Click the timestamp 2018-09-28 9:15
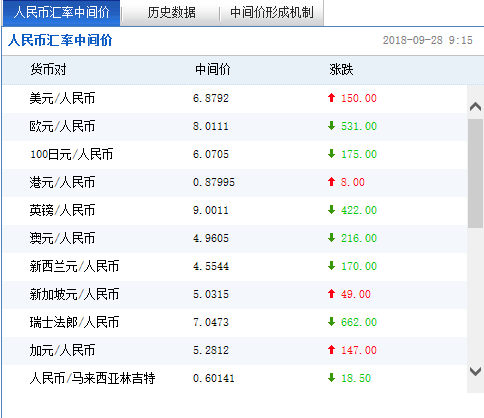 tap(428, 40)
